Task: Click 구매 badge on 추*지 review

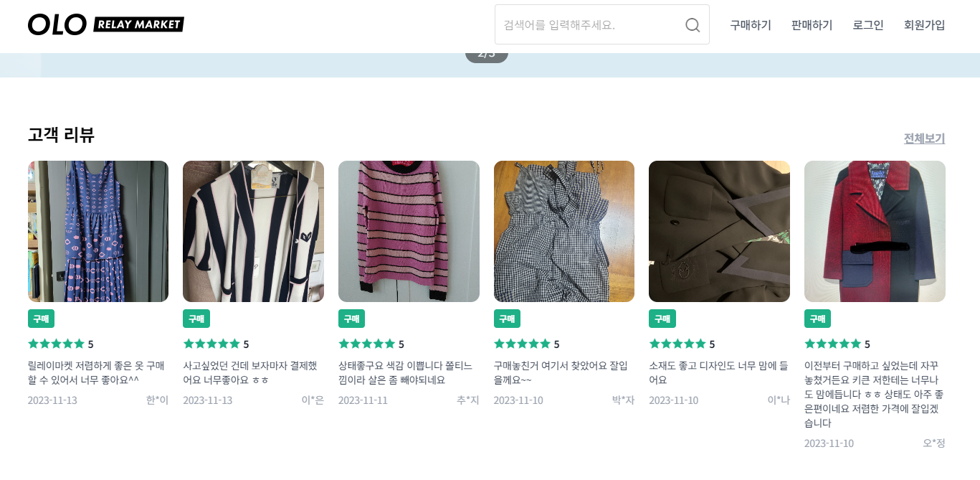Action: pos(351,319)
